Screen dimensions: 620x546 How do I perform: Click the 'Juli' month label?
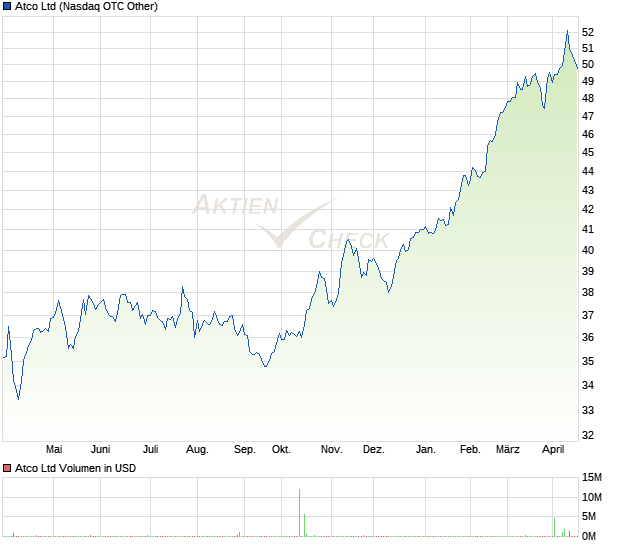151,449
